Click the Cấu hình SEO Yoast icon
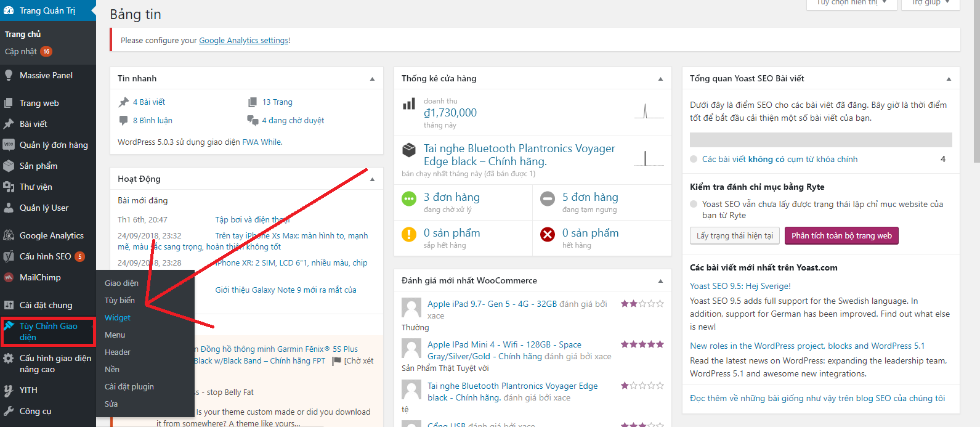Image resolution: width=980 pixels, height=427 pixels. [9, 256]
